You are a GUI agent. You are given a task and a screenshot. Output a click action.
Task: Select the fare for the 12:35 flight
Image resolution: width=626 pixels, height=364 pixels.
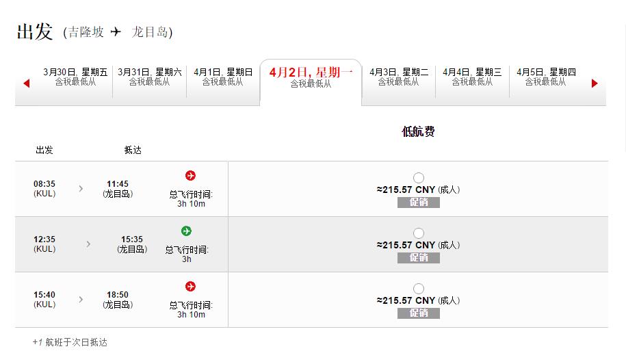419,233
